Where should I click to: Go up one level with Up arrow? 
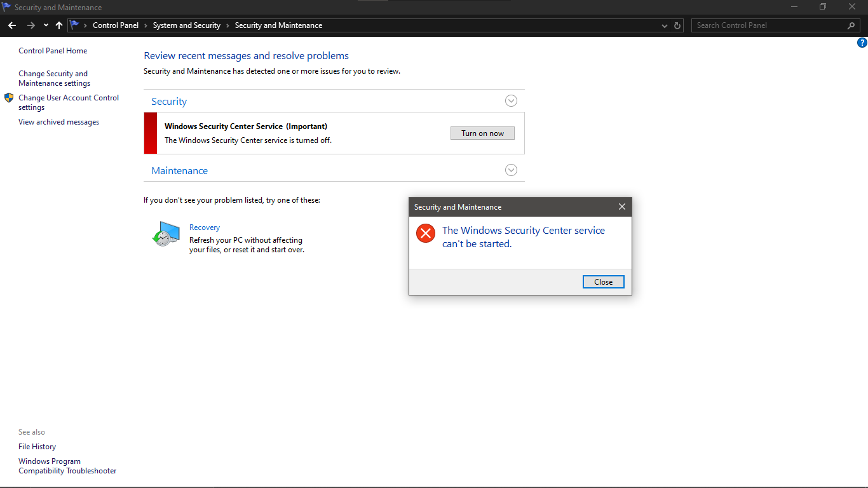(x=59, y=25)
